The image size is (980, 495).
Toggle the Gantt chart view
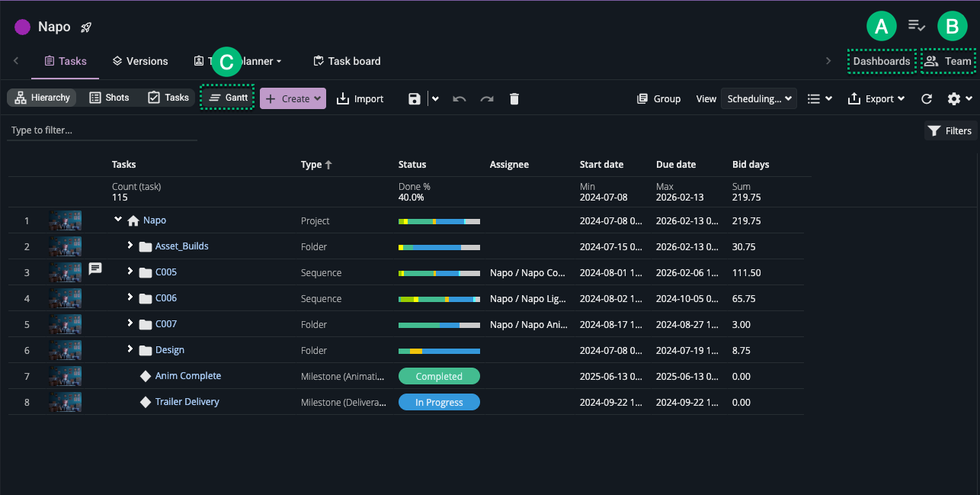[228, 98]
